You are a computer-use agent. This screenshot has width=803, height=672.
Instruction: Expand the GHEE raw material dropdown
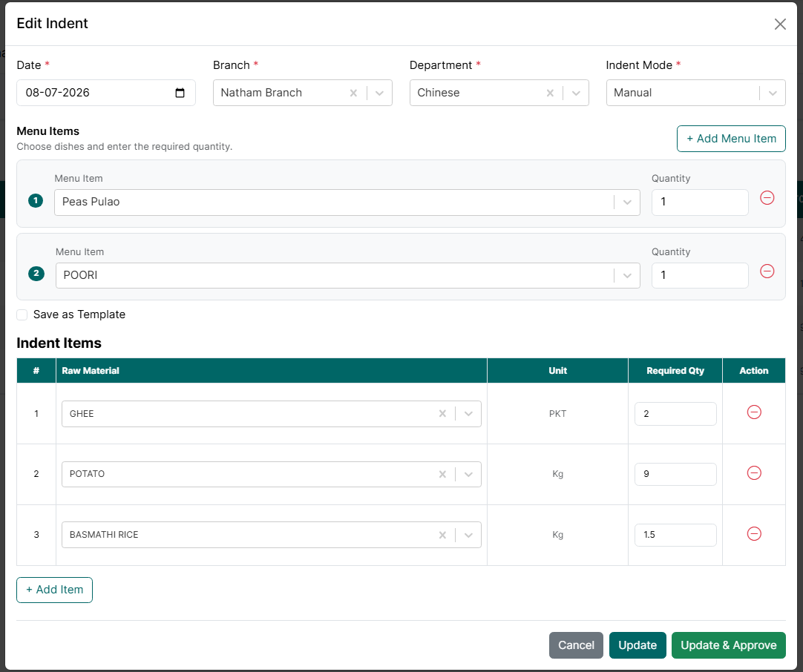468,414
